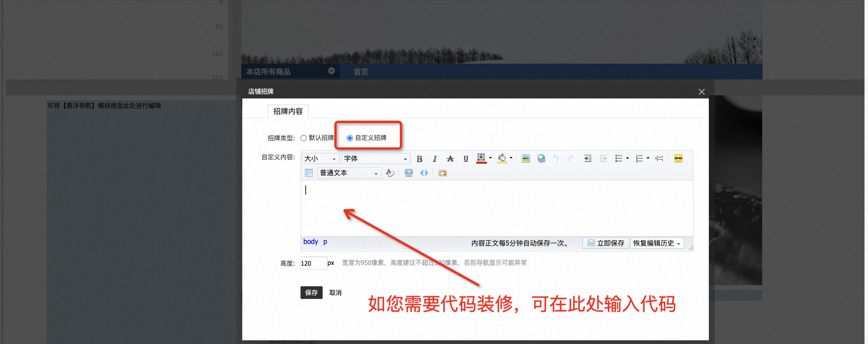Open the image space gallery icon

tap(443, 173)
